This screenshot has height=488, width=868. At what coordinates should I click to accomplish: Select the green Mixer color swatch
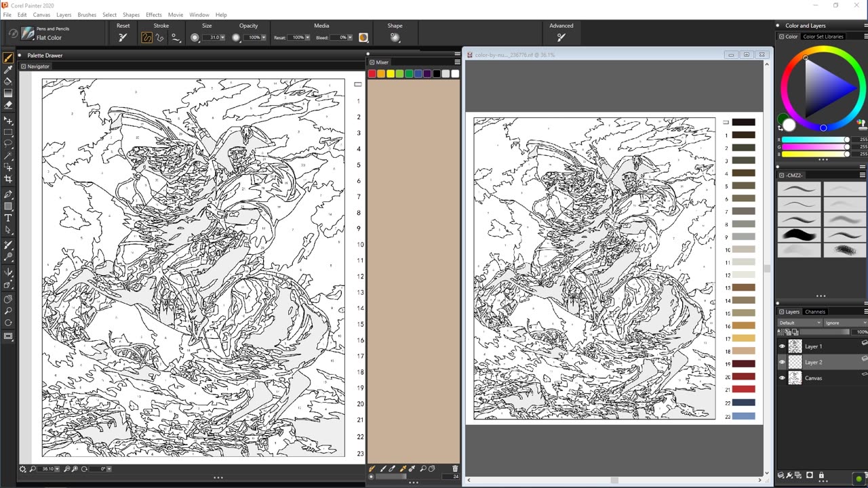pos(409,74)
